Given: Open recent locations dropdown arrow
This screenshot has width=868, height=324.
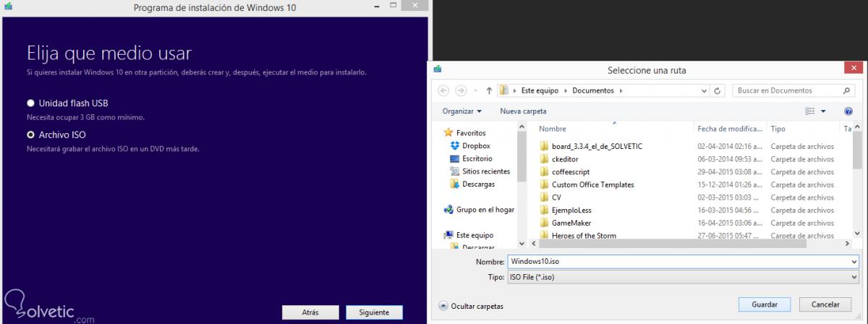Looking at the screenshot, I should pyautogui.click(x=475, y=91).
